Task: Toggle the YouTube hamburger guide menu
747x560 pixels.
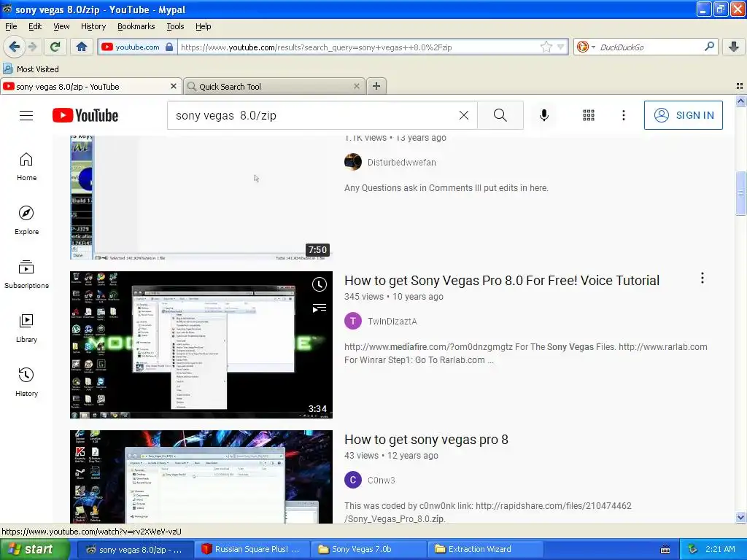Action: tap(26, 115)
